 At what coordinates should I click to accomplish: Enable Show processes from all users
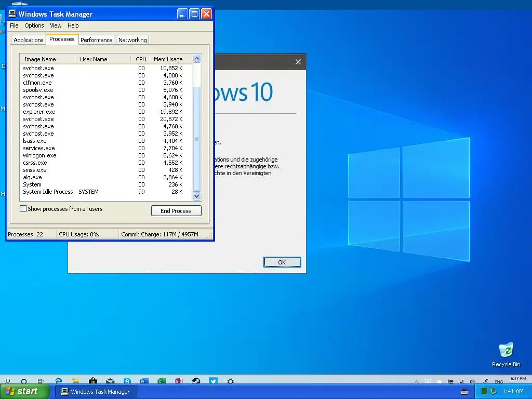point(23,209)
